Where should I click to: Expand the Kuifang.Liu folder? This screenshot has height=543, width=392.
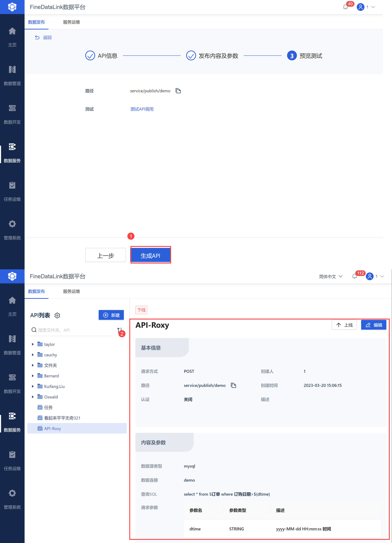coord(33,387)
